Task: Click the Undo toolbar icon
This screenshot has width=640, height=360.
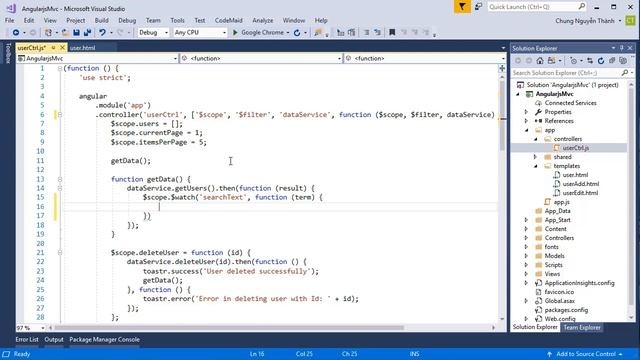Action: coord(102,33)
